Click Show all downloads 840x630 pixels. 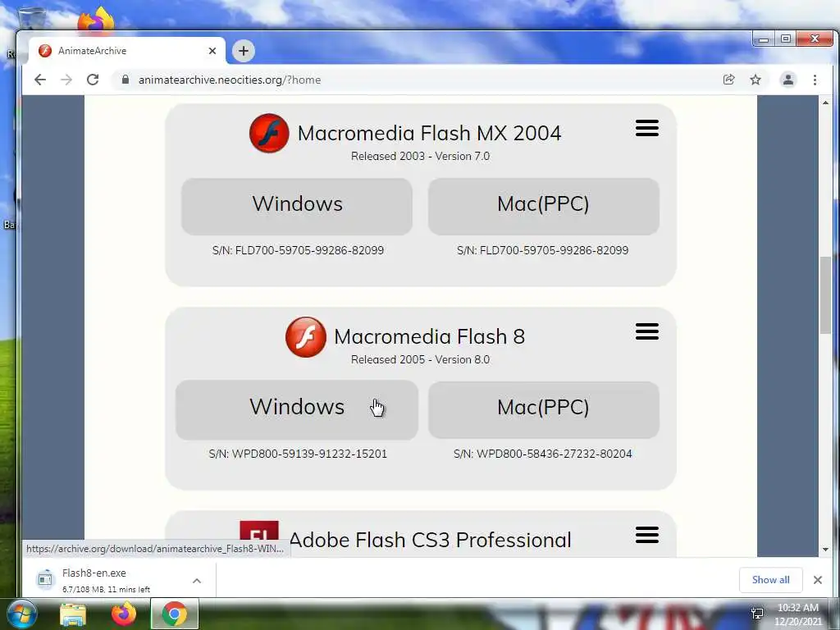(x=770, y=580)
